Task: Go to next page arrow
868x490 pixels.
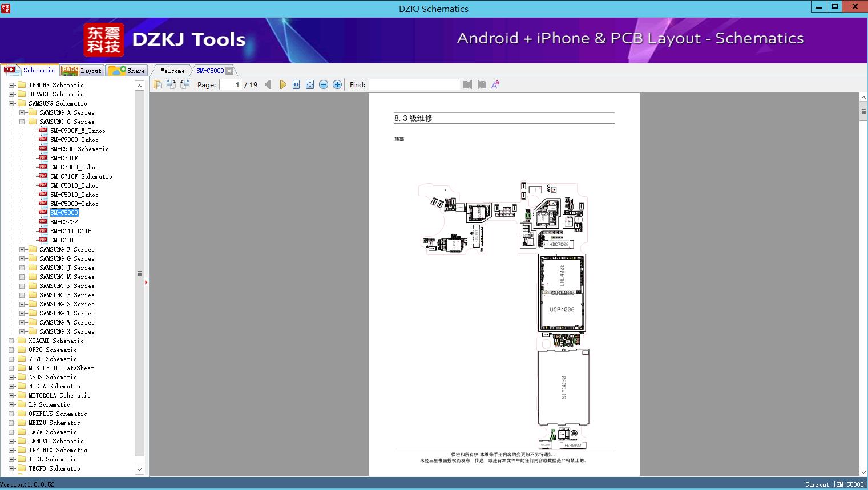Action: coord(282,84)
